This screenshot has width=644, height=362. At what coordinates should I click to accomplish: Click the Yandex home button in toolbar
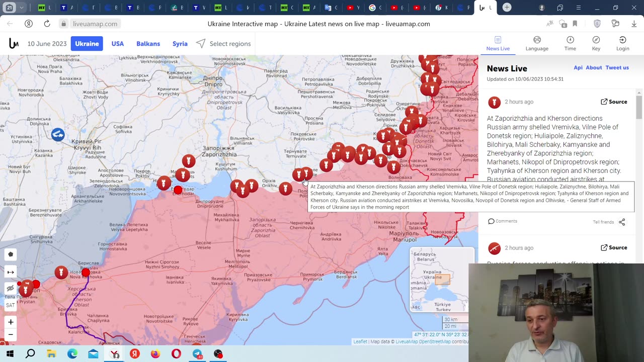[29, 24]
